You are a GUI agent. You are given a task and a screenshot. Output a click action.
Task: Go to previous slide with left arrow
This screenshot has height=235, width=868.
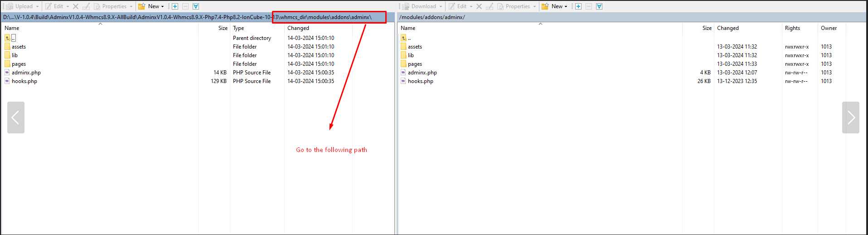pos(16,117)
